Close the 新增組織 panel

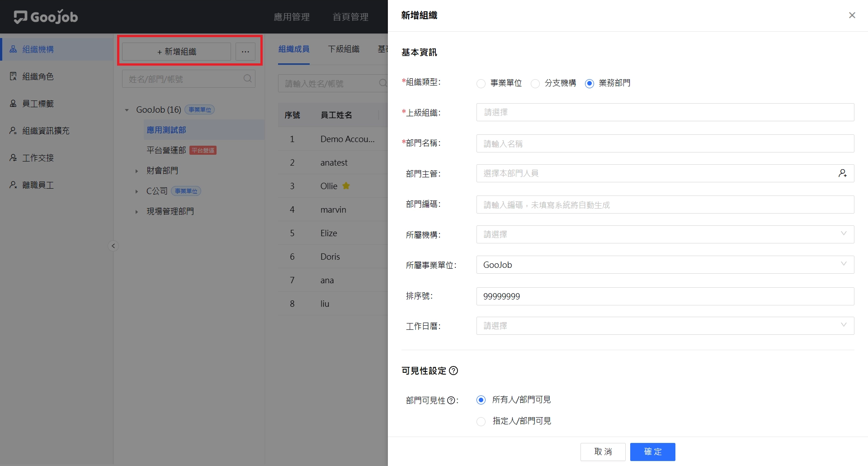pos(852,15)
